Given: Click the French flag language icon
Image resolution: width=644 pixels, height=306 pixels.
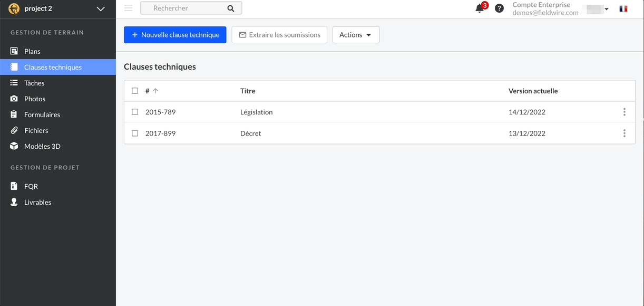Looking at the screenshot, I should click(623, 8).
